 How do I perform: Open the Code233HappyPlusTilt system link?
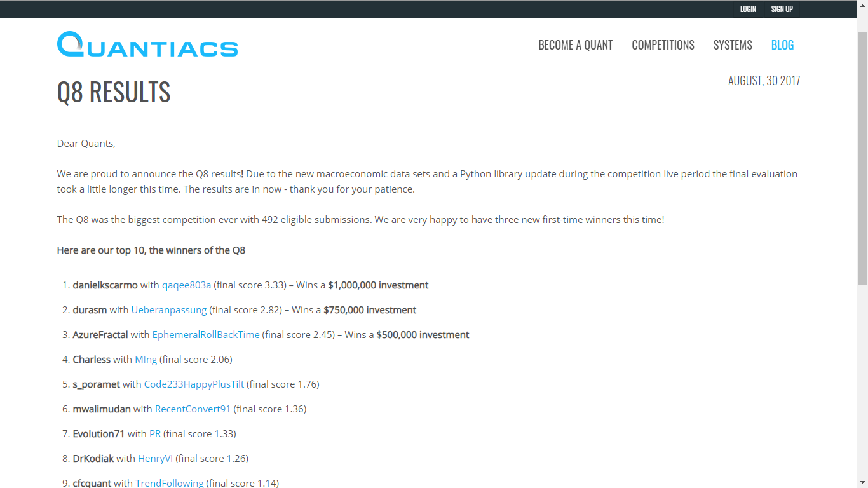[194, 384]
